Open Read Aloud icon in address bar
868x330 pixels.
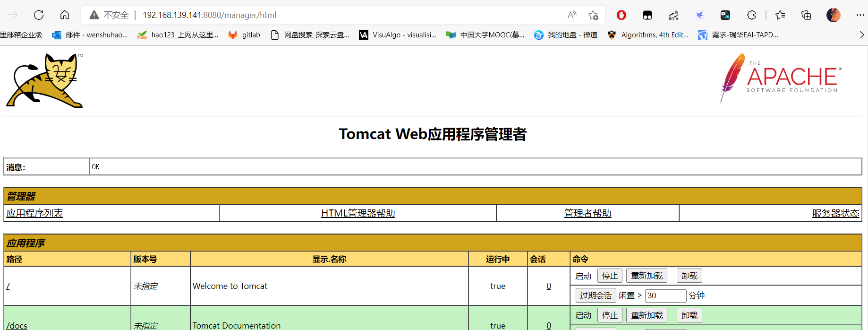(x=572, y=15)
